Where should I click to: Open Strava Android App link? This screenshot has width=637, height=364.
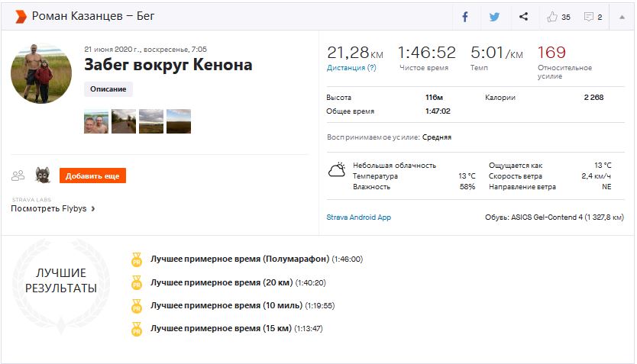coord(358,217)
